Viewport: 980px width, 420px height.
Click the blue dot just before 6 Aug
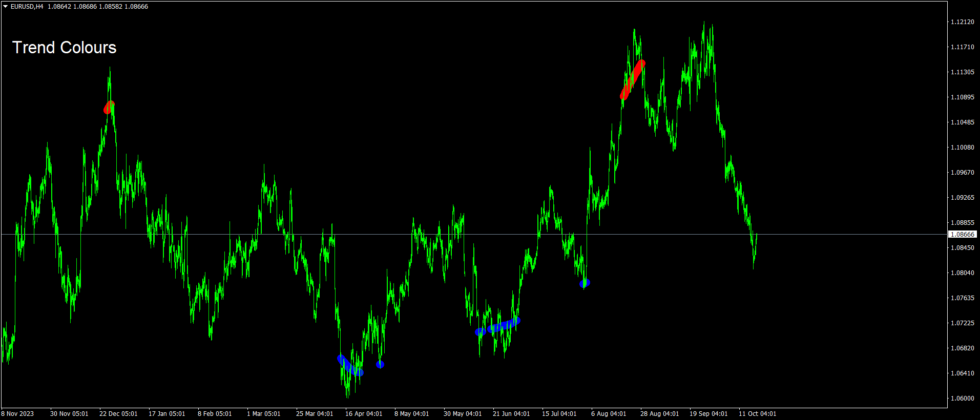(x=585, y=283)
